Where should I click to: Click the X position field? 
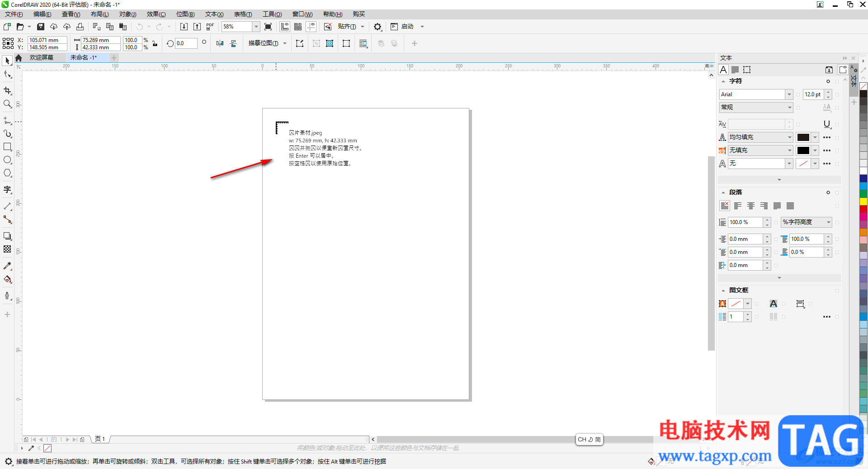[47, 40]
